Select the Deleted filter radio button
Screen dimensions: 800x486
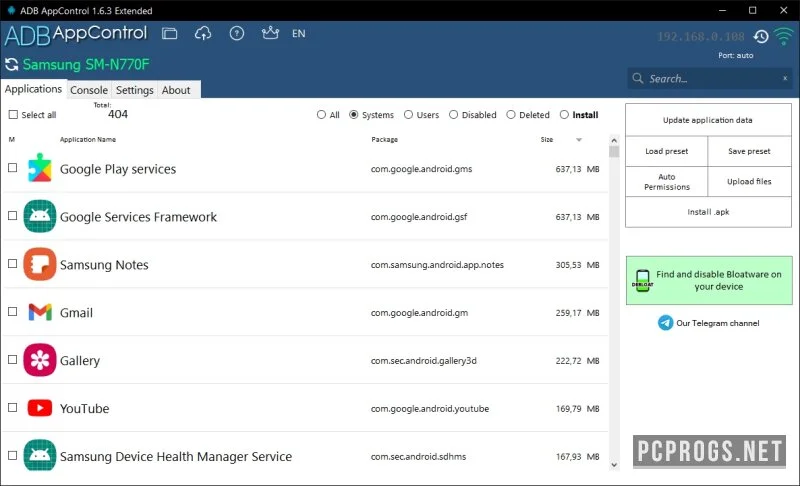click(511, 115)
